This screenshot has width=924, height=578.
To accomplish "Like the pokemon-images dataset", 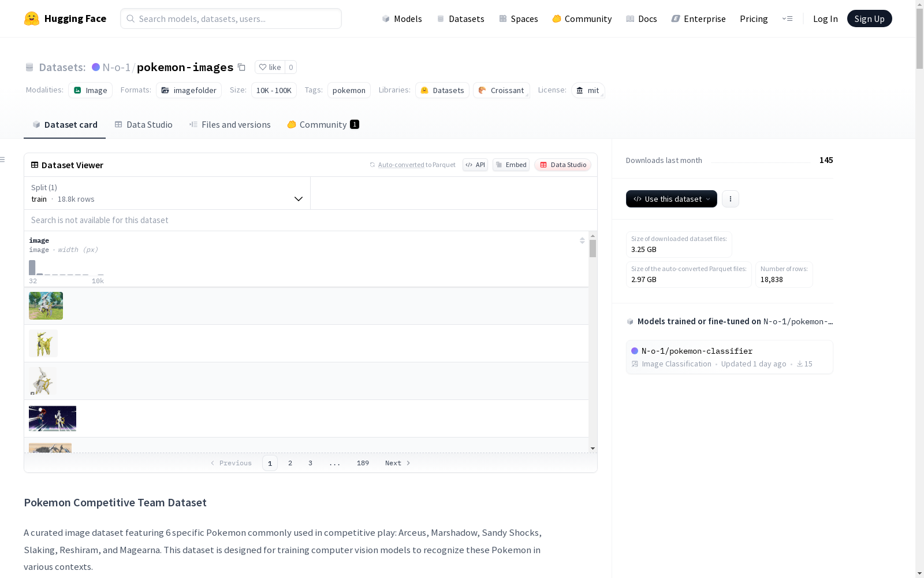I will click(x=270, y=67).
